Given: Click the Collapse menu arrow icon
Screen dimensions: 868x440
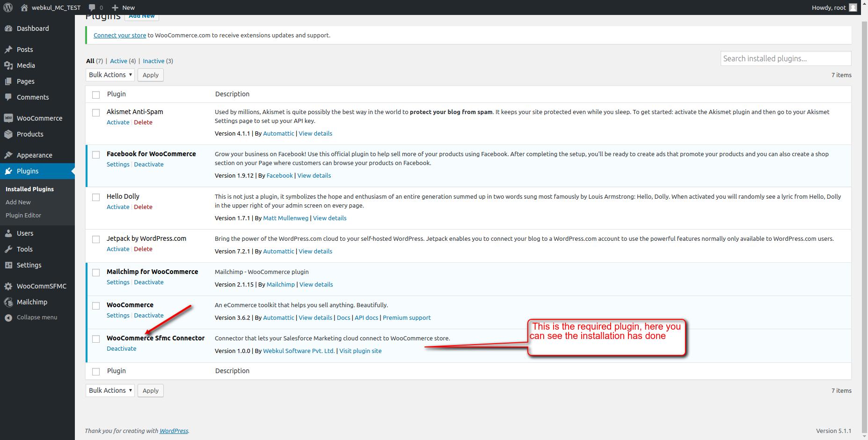Looking at the screenshot, I should click(x=8, y=317).
